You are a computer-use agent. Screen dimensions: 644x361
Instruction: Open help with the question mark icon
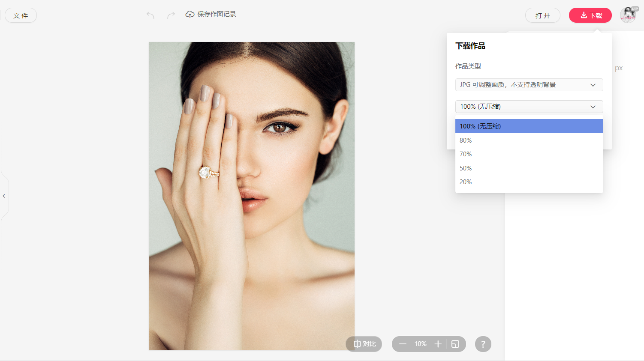point(483,344)
